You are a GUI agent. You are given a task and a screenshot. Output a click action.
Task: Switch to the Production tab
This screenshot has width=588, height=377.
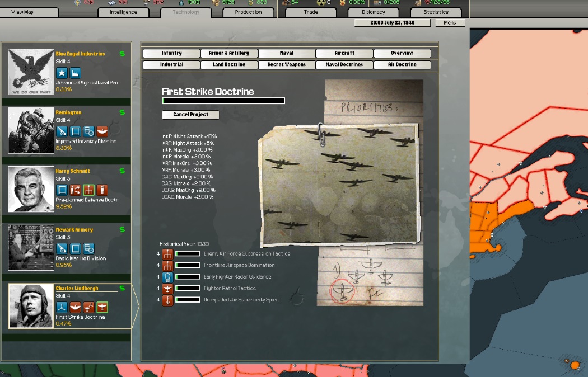(x=248, y=12)
